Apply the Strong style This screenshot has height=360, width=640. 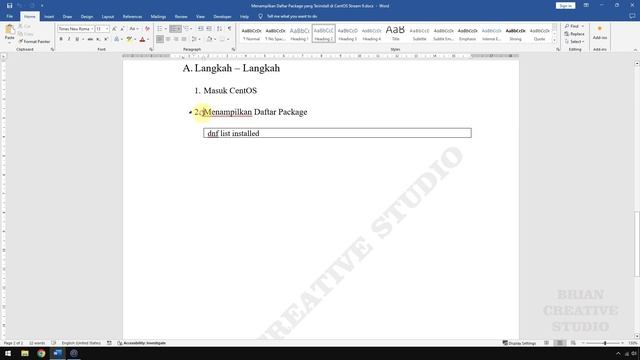coord(515,33)
